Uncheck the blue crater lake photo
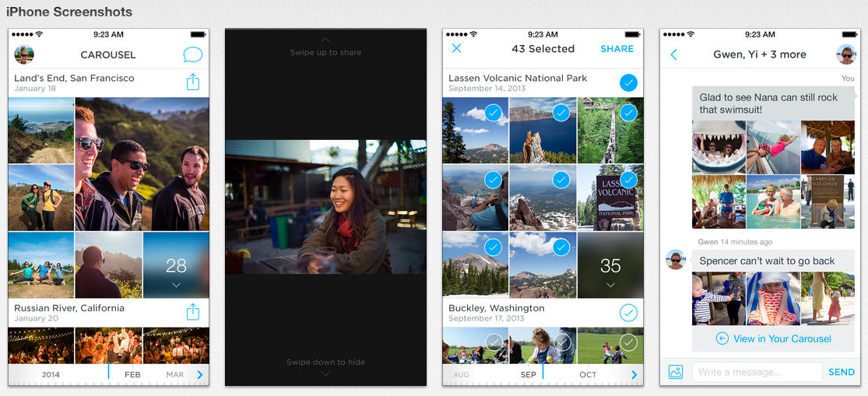Screen dimensions: 868x396 (x=561, y=113)
